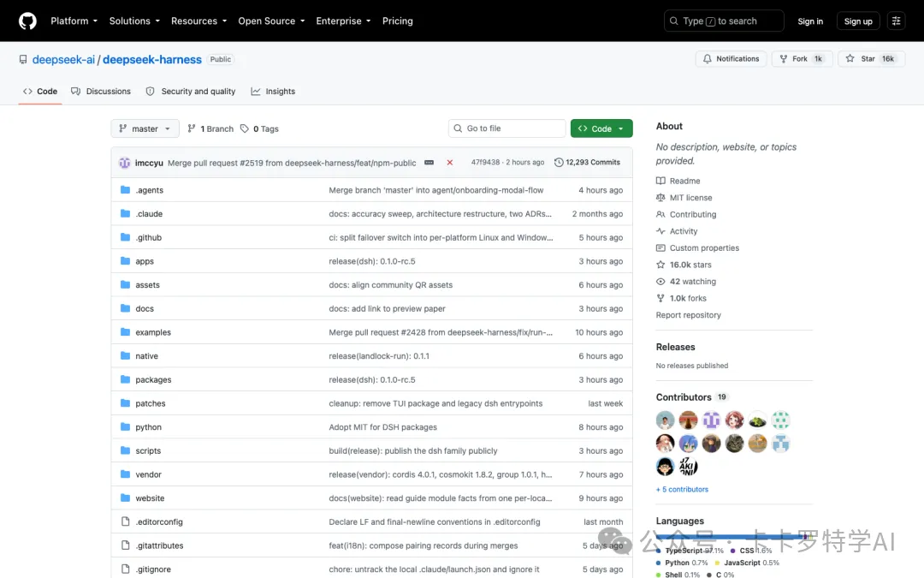Click the Sign in link
924x578 pixels.
pyautogui.click(x=809, y=21)
